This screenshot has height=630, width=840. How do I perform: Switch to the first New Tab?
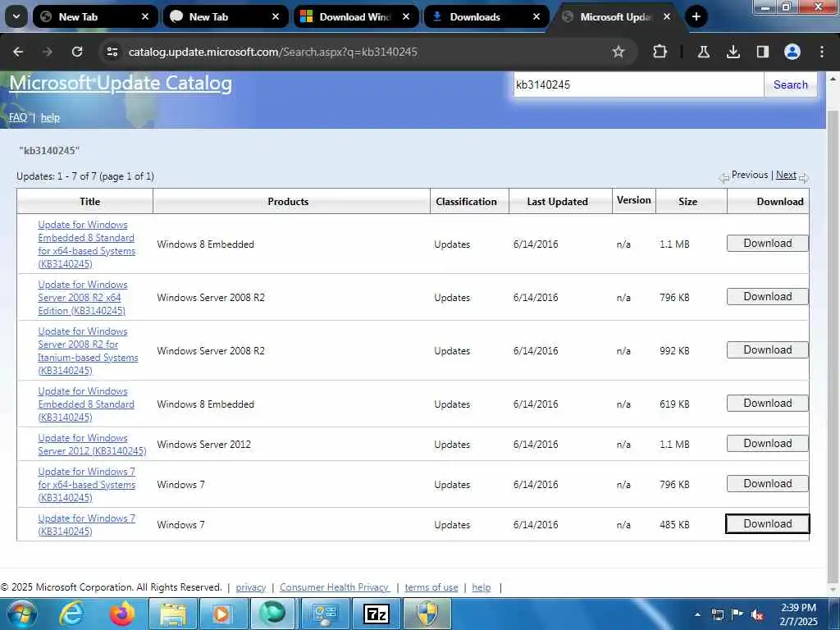(95, 16)
